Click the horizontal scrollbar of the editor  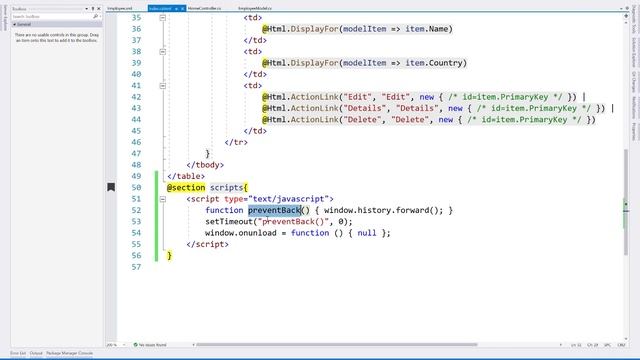(337, 344)
